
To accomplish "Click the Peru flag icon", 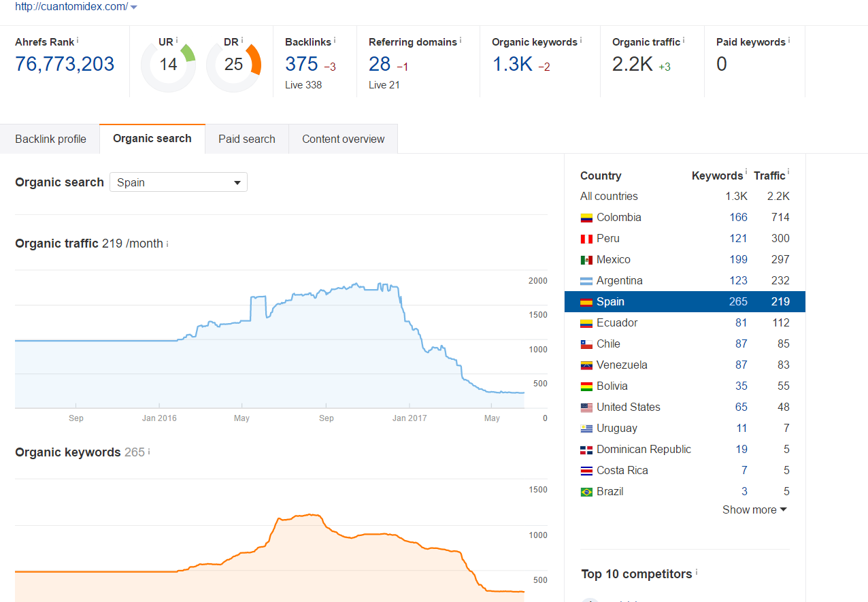I will [586, 239].
